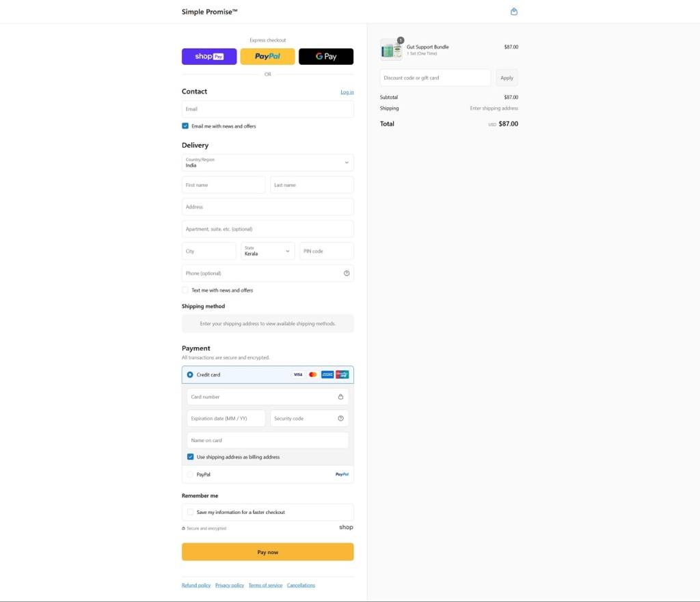Pay with Shop Pay express button

(209, 57)
